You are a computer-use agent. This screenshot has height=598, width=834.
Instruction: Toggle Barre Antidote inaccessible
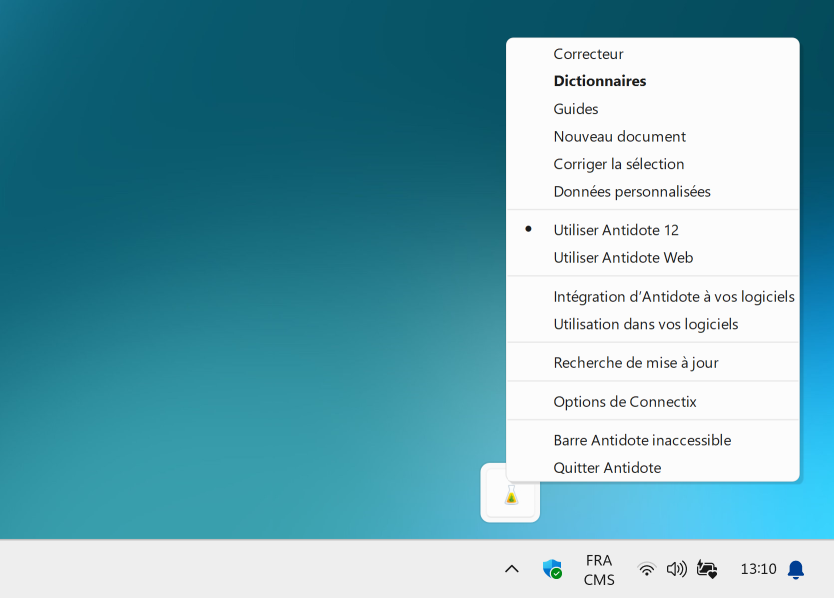tap(642, 440)
